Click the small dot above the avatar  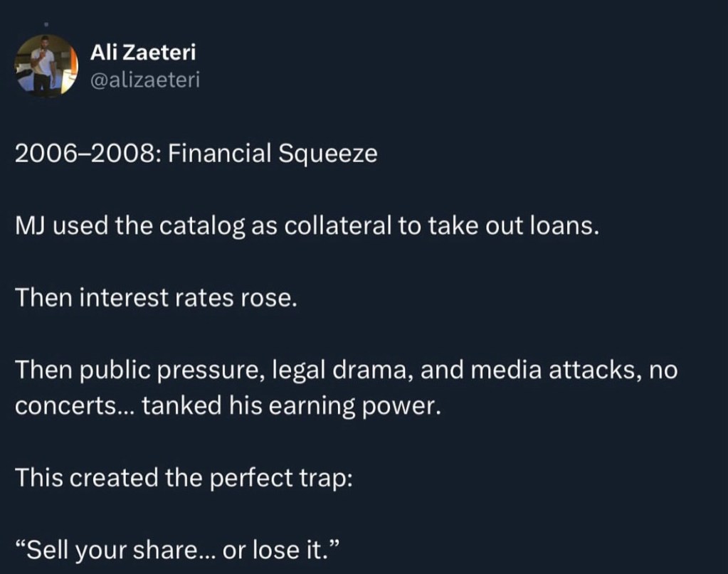point(46,24)
